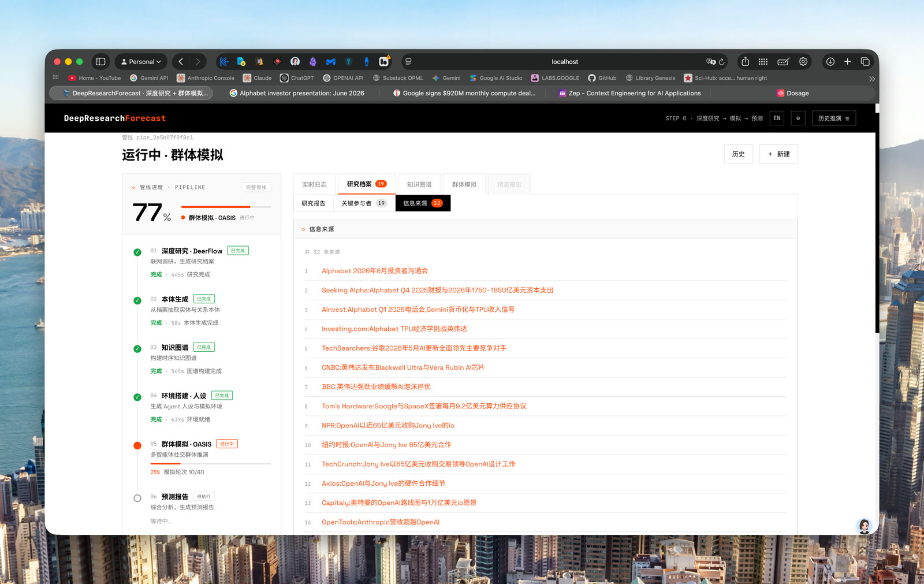Click the extension icon with warning badge
The height and width of the screenshot is (584, 924).
pos(384,61)
